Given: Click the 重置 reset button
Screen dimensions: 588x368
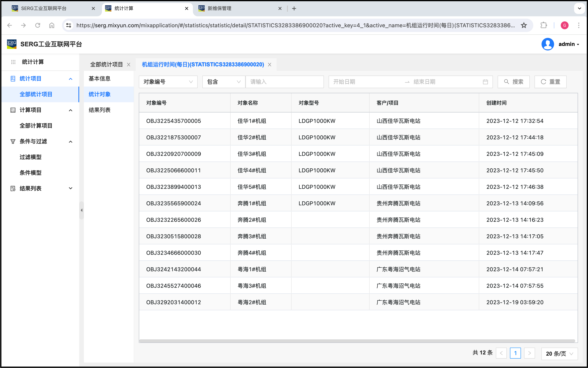Looking at the screenshot, I should click(x=550, y=82).
